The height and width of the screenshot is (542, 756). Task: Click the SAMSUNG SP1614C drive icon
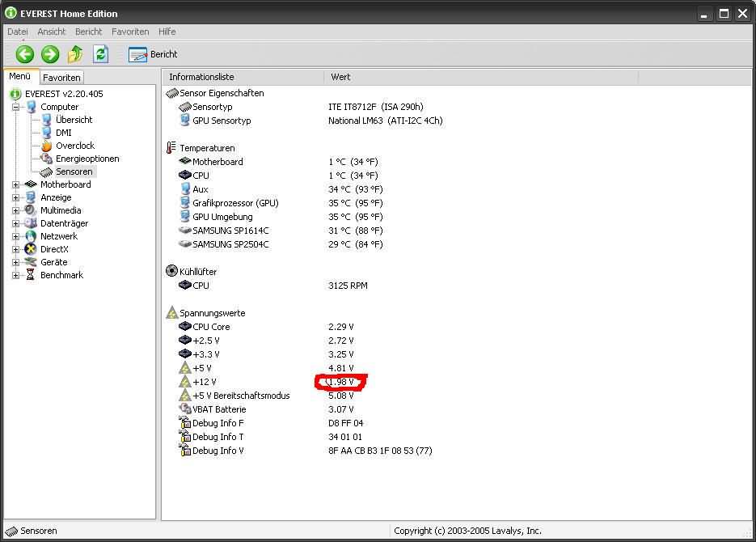click(x=185, y=231)
